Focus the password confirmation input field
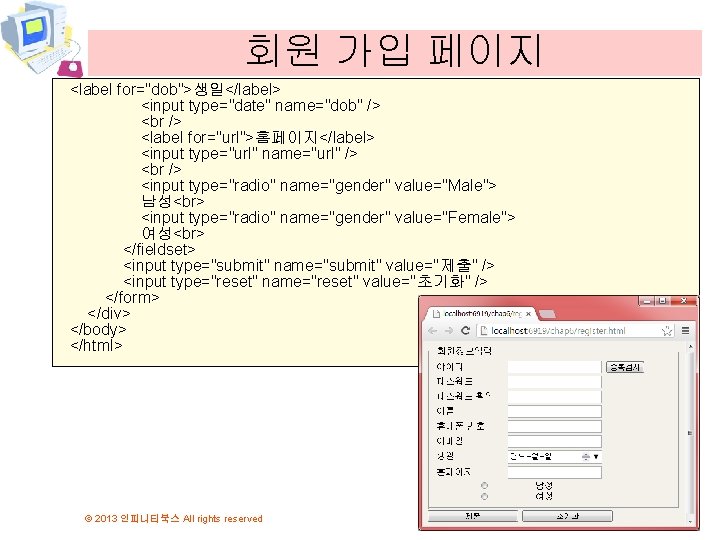Image resolution: width=720 pixels, height=540 pixels. (555, 397)
